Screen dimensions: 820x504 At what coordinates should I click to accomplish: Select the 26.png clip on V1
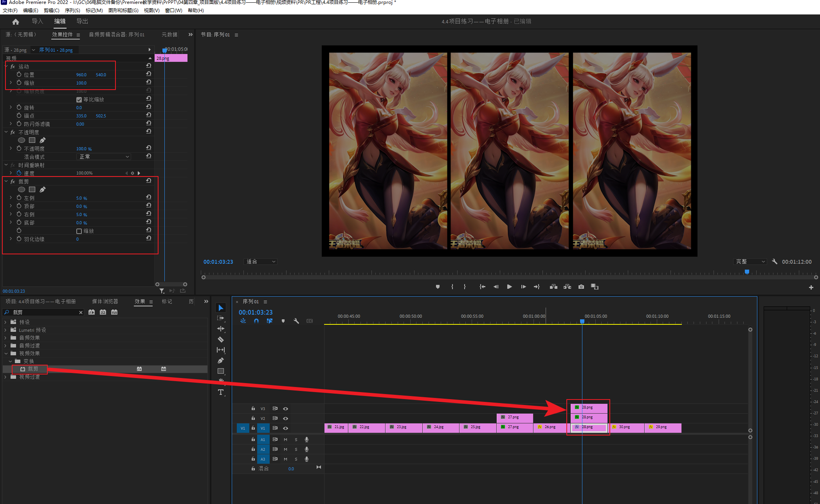[550, 428]
